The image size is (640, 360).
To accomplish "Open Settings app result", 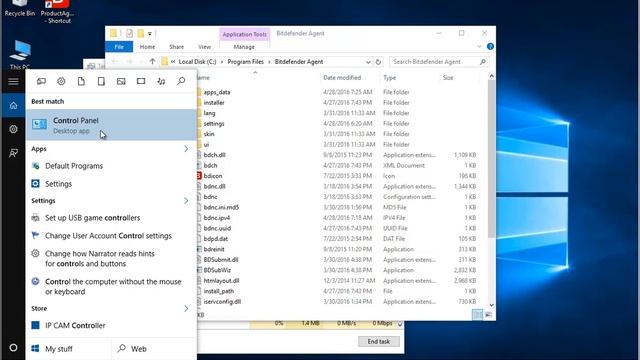I will tap(111, 184).
